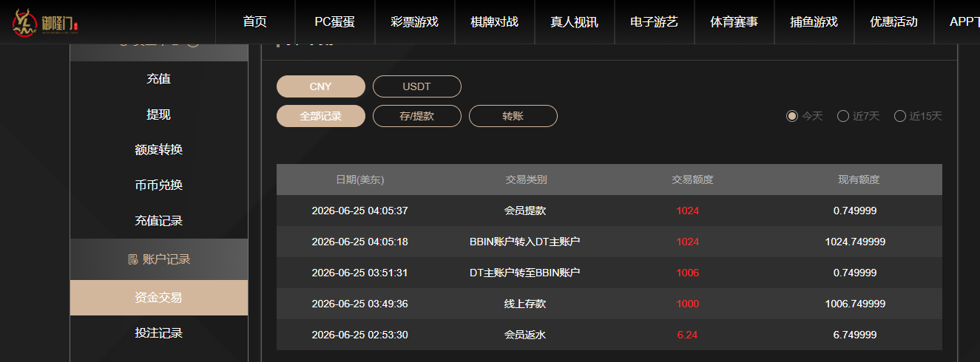Click date 2026-06-25 04:05:18

(360, 242)
